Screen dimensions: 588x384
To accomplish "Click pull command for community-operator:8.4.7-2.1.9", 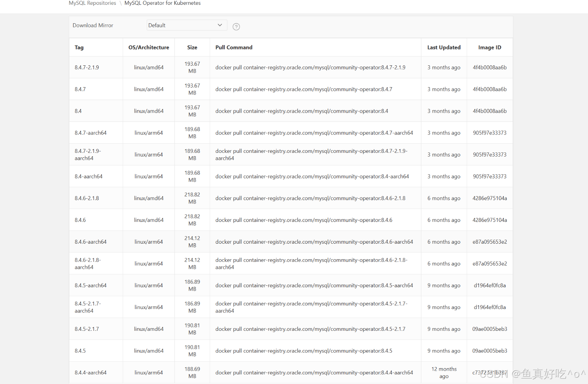I will pyautogui.click(x=310, y=67).
